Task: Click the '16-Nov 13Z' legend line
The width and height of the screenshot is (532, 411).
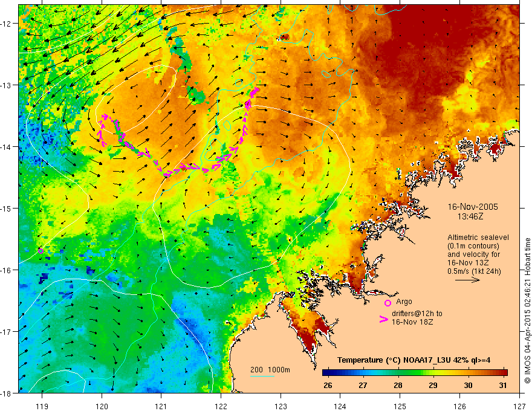Action: [x=469, y=263]
